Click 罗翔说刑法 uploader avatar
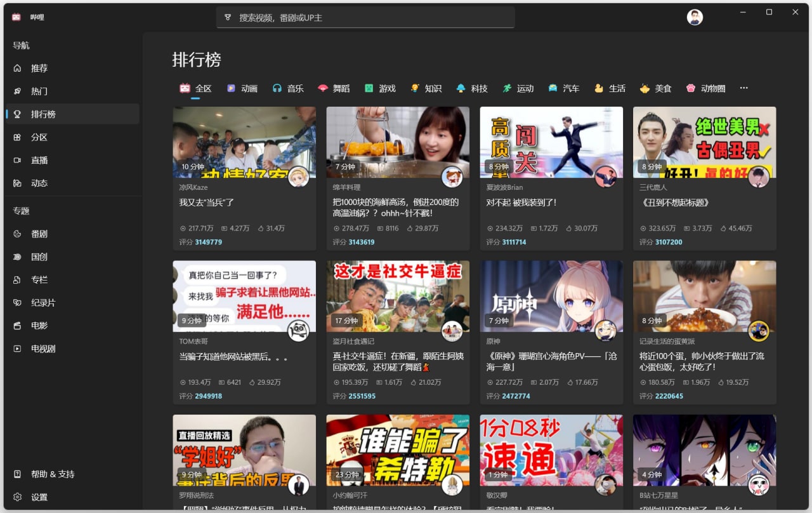This screenshot has height=513, width=812. (299, 486)
